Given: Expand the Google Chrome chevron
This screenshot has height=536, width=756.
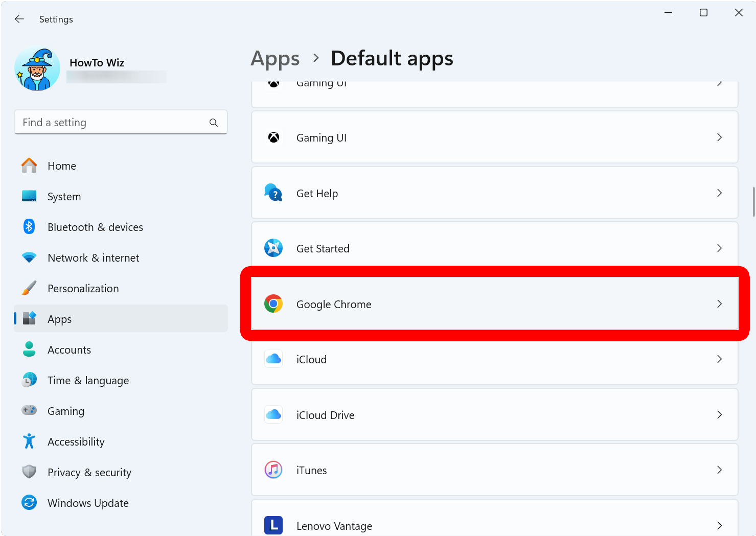Looking at the screenshot, I should [x=719, y=304].
